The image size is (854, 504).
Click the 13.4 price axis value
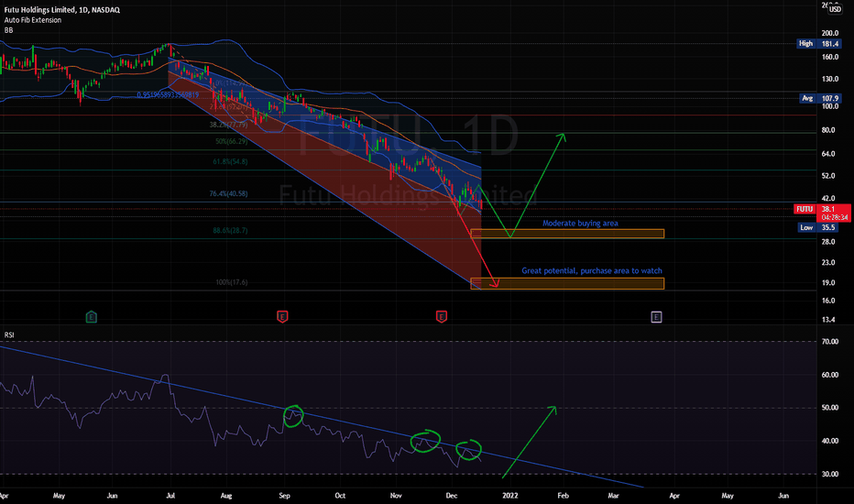pyautogui.click(x=828, y=320)
